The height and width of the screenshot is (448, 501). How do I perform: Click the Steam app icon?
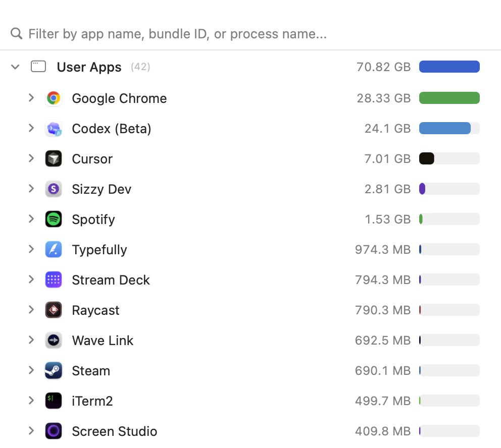tap(54, 370)
